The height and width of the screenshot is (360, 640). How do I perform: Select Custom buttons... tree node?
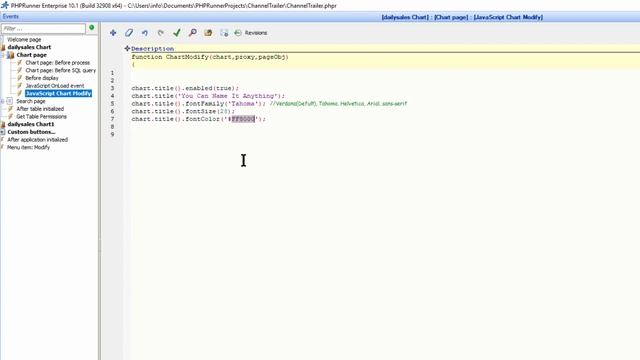(31, 132)
